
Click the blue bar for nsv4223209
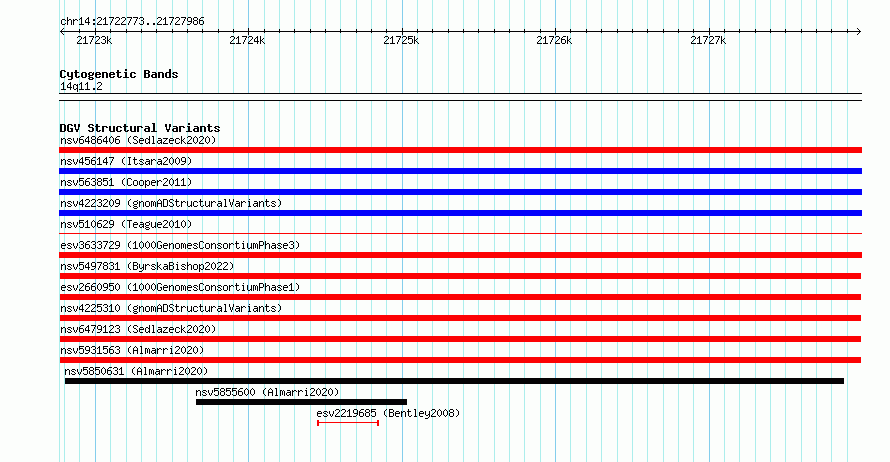(460, 213)
